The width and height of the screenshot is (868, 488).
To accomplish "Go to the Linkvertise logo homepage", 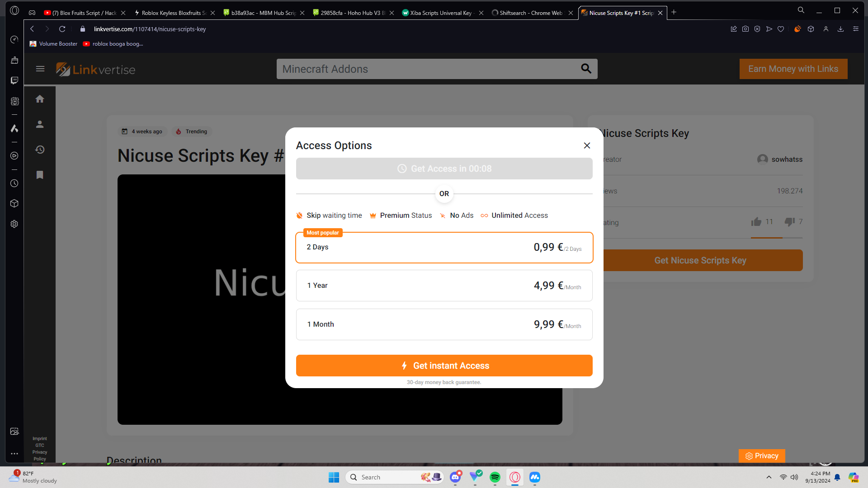I will (95, 69).
